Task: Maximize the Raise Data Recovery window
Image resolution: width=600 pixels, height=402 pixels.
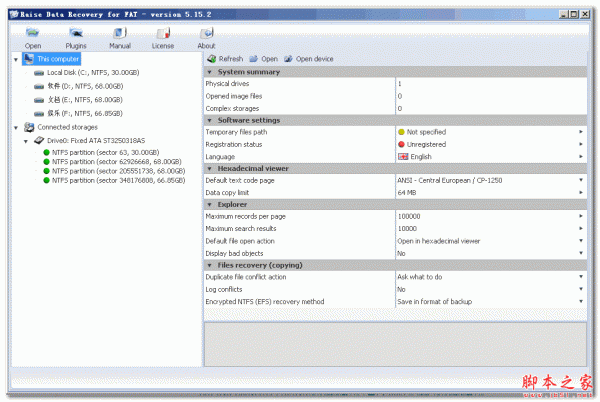Action: pos(574,14)
